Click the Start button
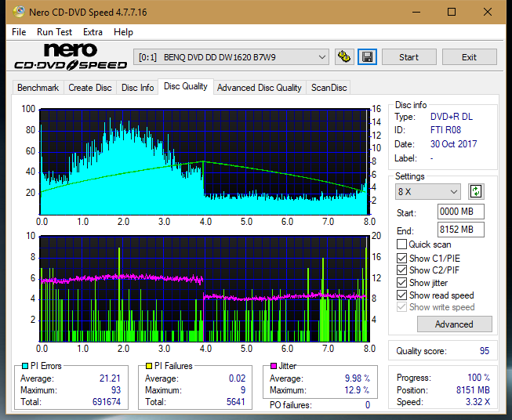Screen dimensions: 512x420 (x=409, y=57)
